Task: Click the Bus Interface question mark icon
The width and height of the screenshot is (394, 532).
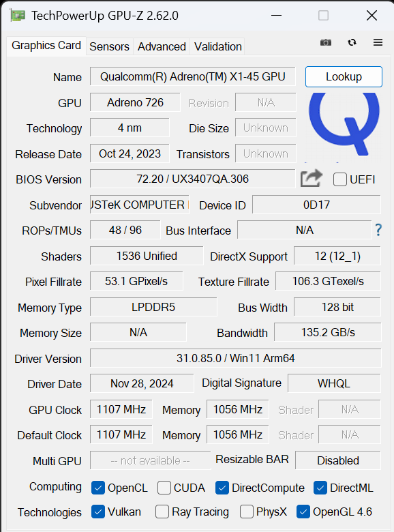Action: coord(378,230)
